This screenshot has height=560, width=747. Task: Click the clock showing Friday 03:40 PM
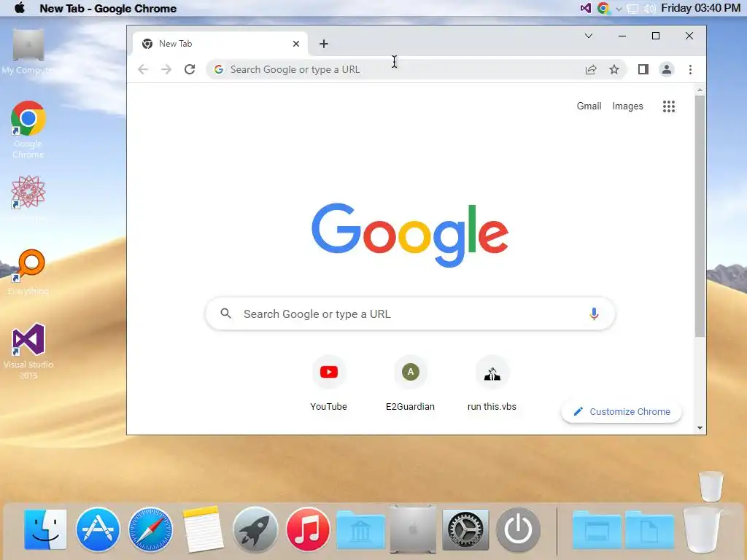[x=700, y=8]
